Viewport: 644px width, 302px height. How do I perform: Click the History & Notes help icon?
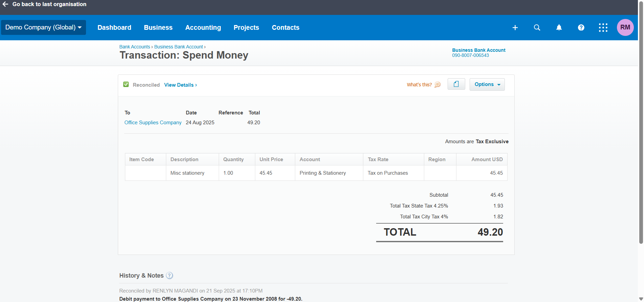pyautogui.click(x=170, y=276)
